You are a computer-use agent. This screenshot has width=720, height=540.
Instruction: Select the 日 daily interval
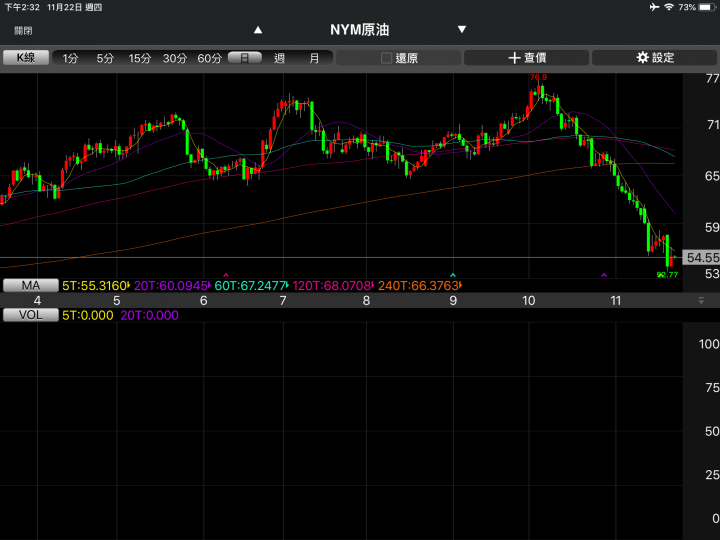245,58
